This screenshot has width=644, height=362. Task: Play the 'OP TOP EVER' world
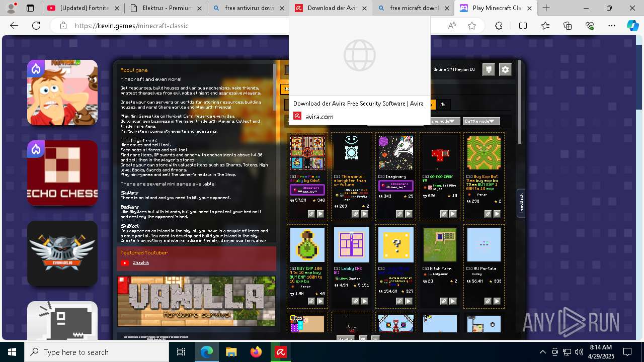[x=453, y=214]
